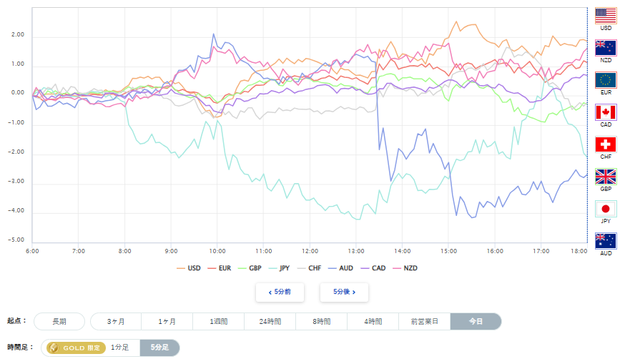Toggle the USD line in chart legend
The width and height of the screenshot is (625, 364).
point(189,268)
